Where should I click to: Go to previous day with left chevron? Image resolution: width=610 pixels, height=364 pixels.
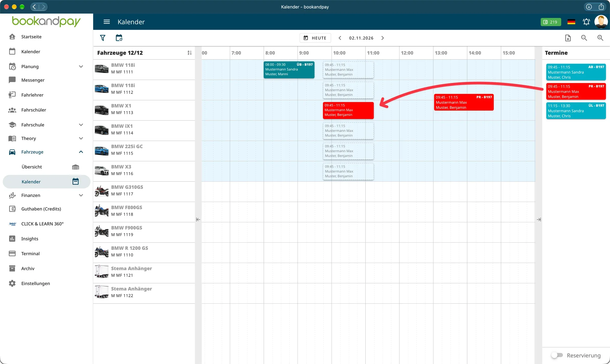click(340, 38)
